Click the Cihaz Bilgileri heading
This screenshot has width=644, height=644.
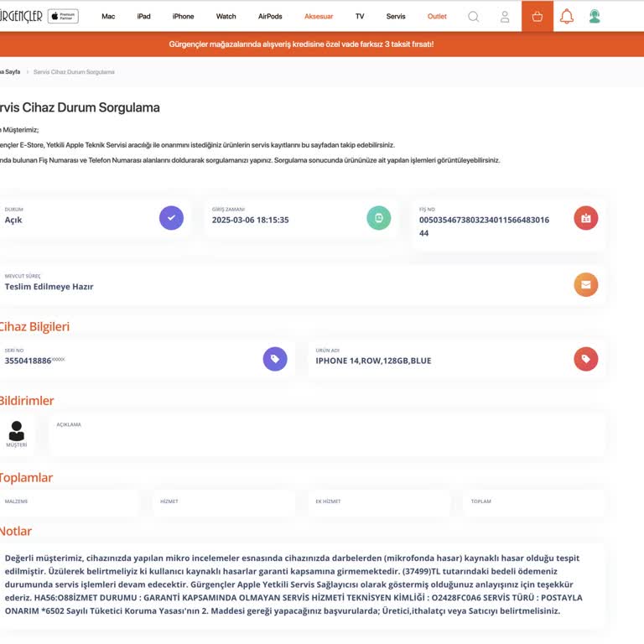[34, 327]
